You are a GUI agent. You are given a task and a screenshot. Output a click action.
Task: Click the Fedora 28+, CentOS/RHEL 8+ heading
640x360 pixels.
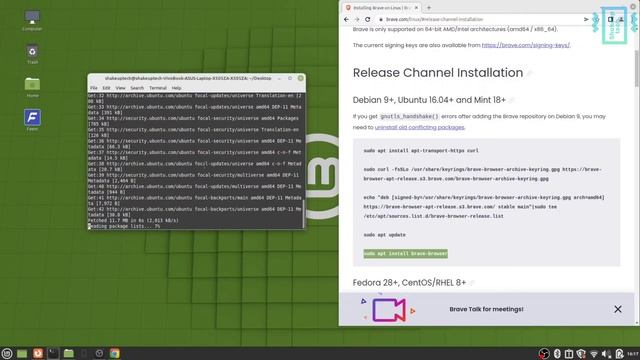click(409, 282)
